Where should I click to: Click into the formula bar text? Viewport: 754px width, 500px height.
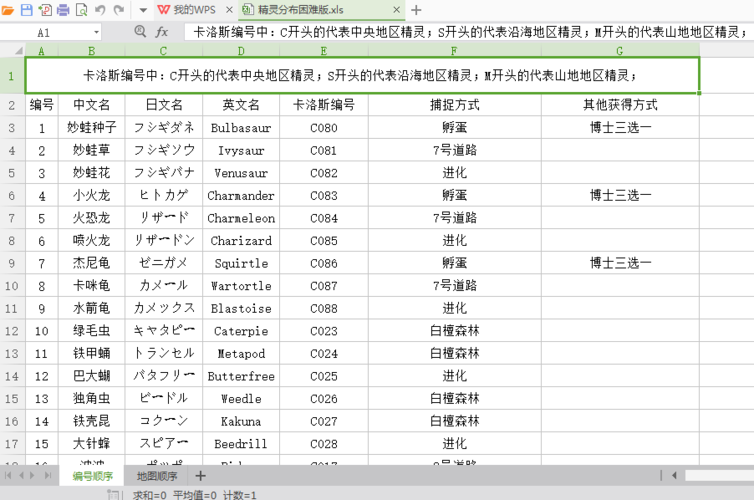click(469, 32)
